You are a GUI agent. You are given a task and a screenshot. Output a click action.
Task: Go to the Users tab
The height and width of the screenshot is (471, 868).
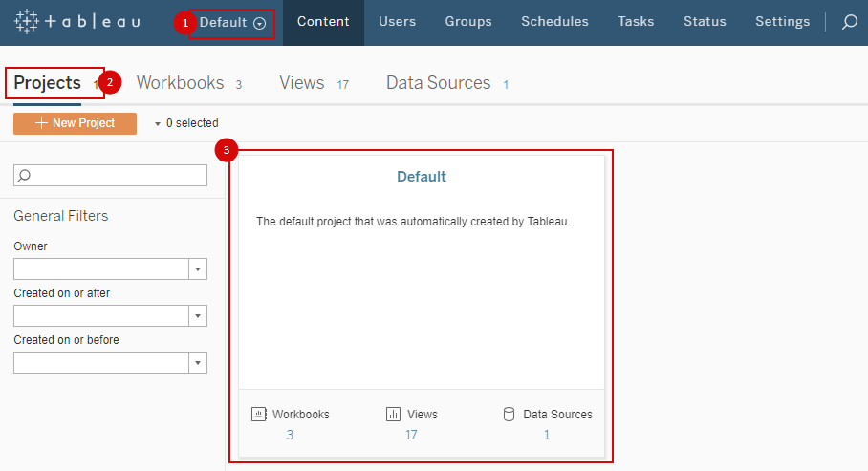coord(397,22)
